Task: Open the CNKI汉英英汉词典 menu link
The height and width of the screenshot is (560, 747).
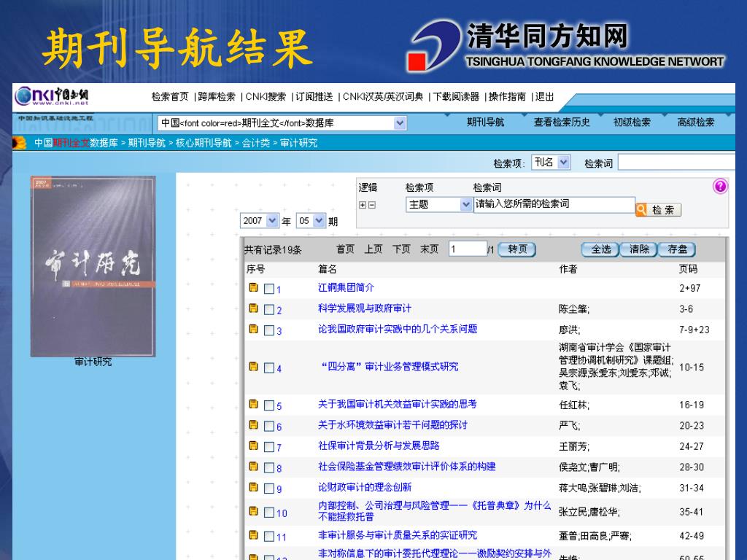Action: (382, 97)
